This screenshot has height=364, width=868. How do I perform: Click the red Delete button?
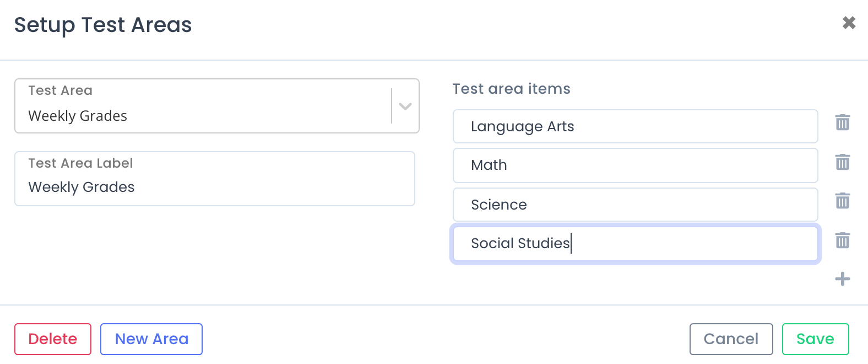[x=53, y=339]
